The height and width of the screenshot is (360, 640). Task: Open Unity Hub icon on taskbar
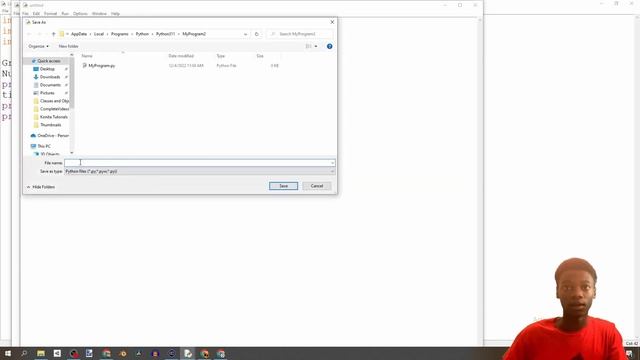click(x=57, y=353)
